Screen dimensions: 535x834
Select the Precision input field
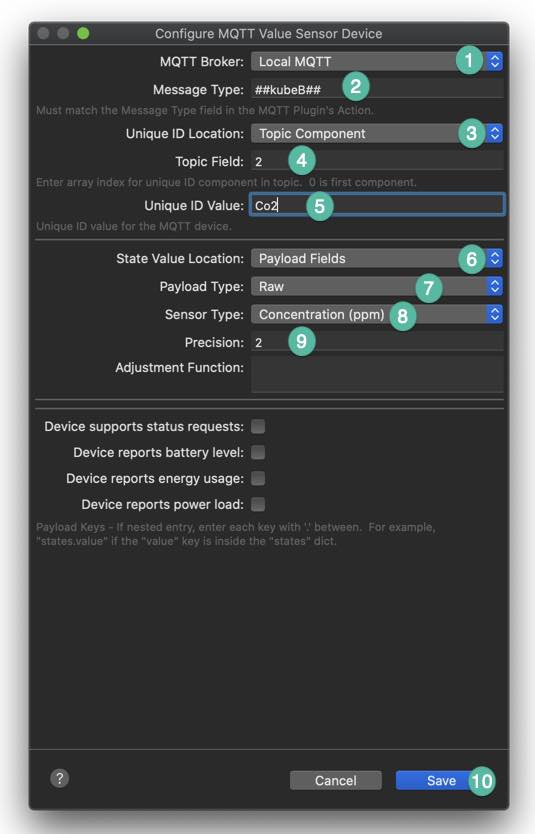[x=377, y=342]
